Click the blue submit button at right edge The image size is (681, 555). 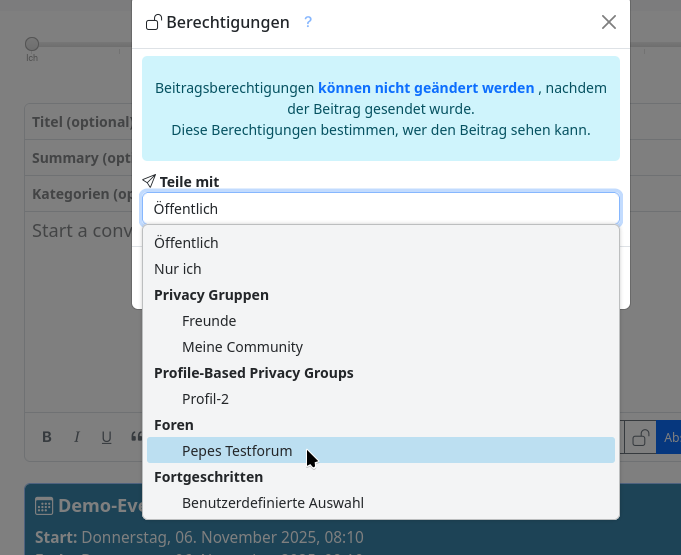(669, 437)
